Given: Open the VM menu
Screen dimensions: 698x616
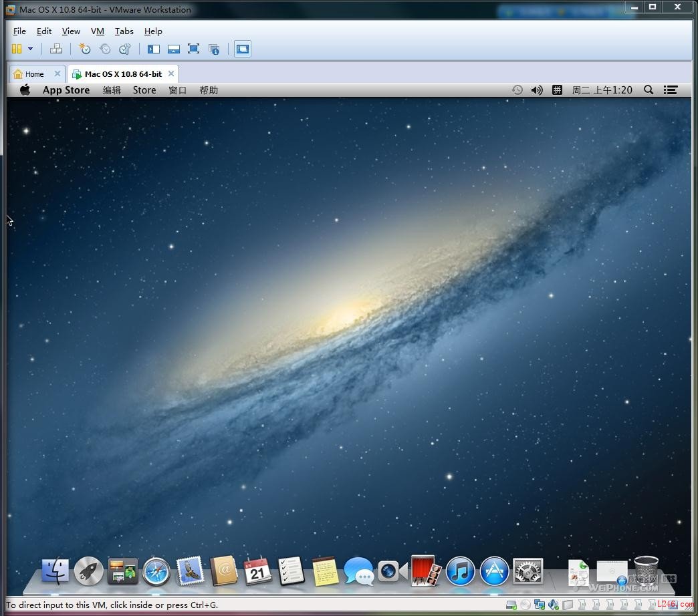Looking at the screenshot, I should click(98, 31).
